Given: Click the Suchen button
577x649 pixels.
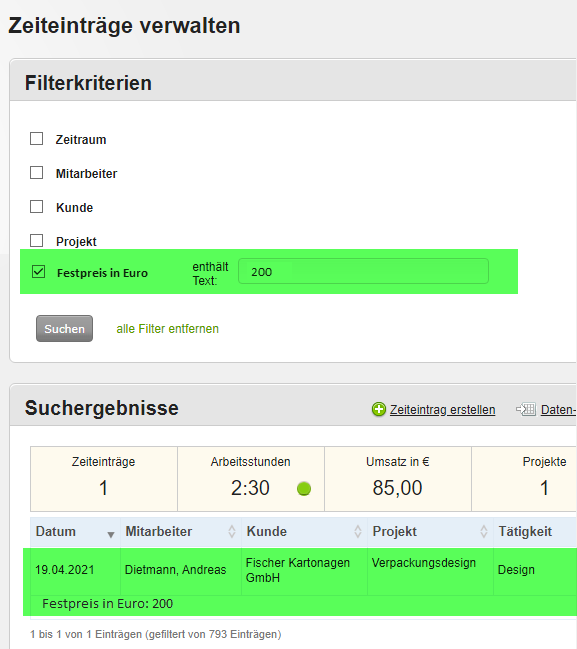Looking at the screenshot, I should (65, 329).
